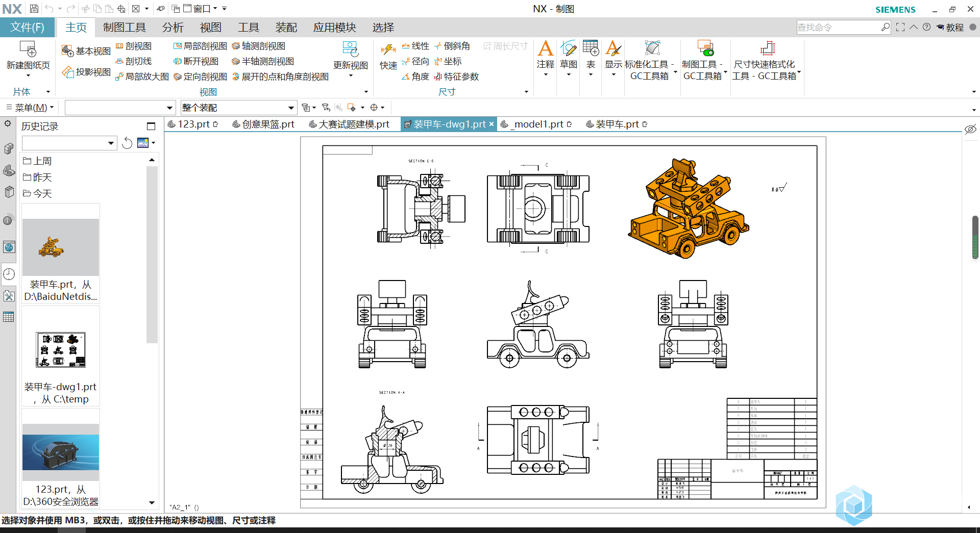Click the Display (显示) tool icon
The image size is (980, 533).
613,49
